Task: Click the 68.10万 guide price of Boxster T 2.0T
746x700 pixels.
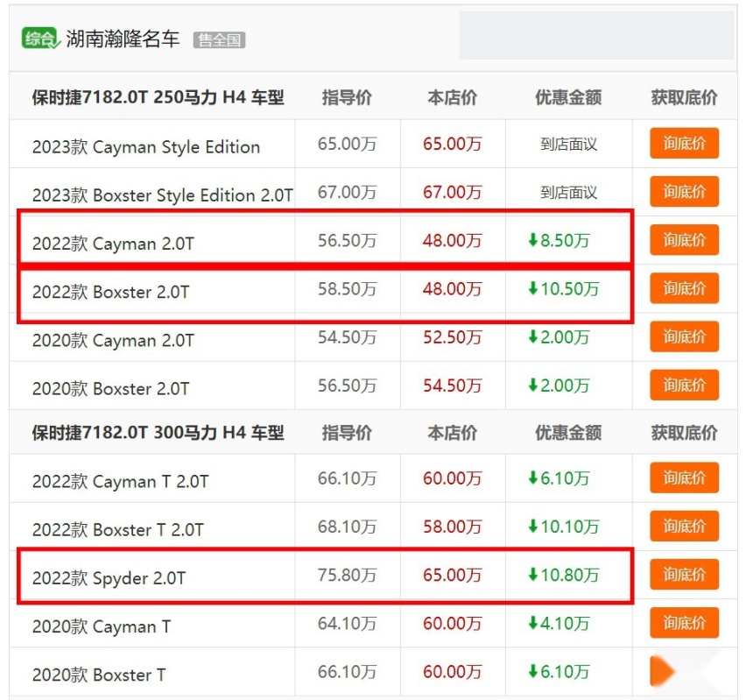Action: pyautogui.click(x=348, y=527)
